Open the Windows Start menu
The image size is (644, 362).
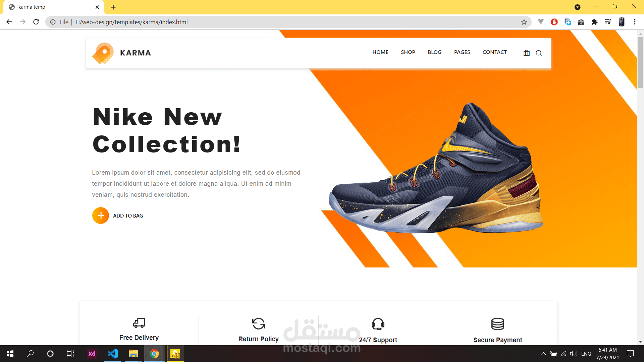(10, 354)
